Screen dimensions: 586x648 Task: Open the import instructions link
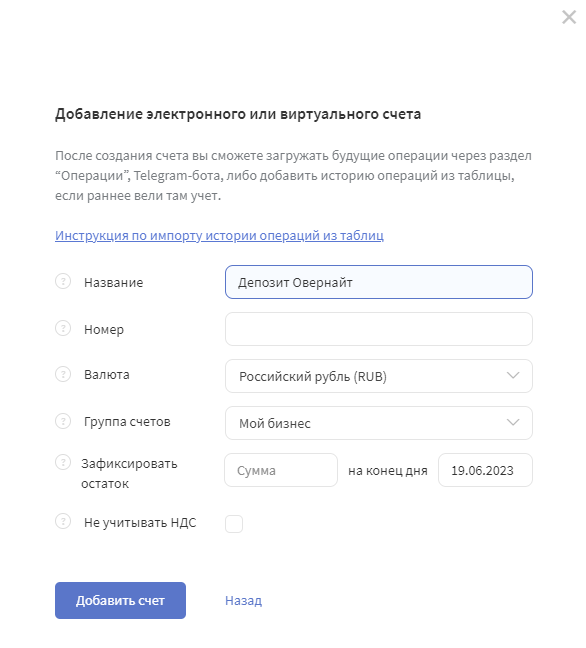(x=219, y=235)
